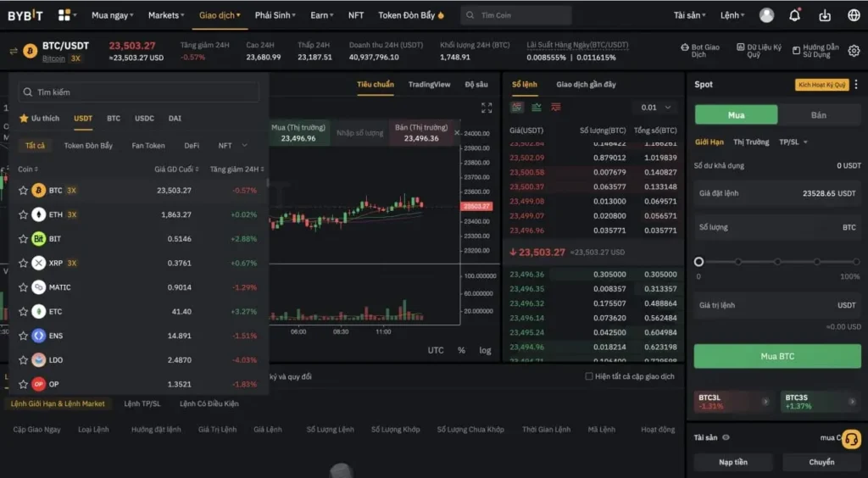The height and width of the screenshot is (478, 868).
Task: Favorite BIT with its star
Action: (x=23, y=239)
